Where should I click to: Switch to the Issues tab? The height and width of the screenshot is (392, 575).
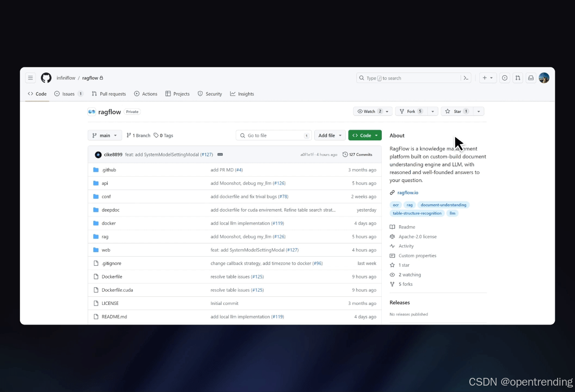69,94
